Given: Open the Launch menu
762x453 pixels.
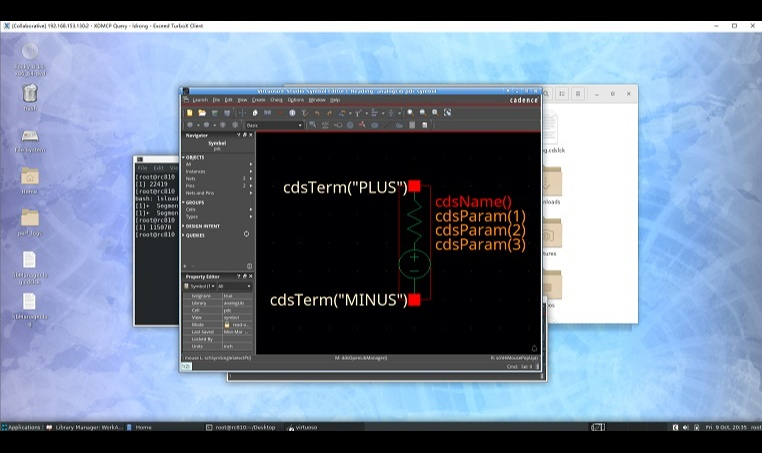Looking at the screenshot, I should [x=200, y=100].
